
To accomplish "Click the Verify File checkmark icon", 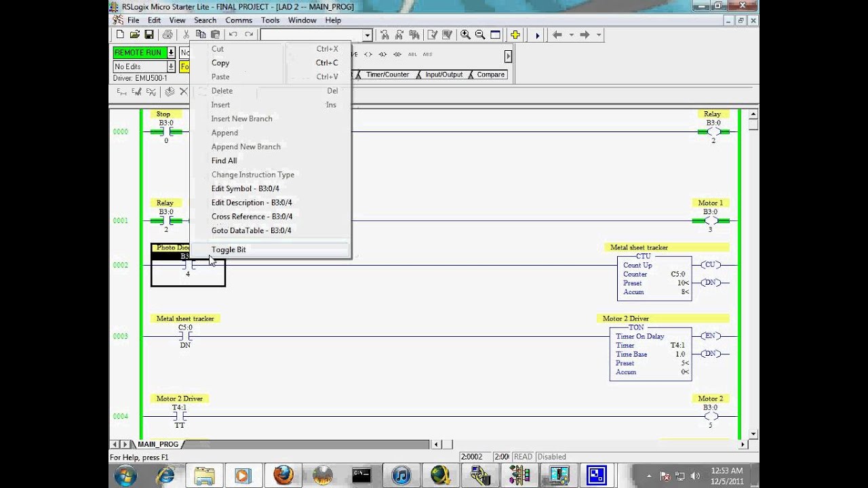I will 432,35.
